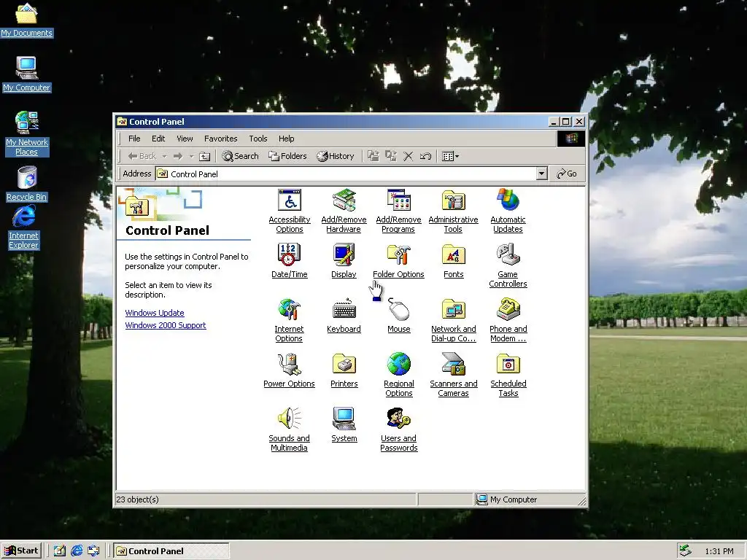Expand the Forward history dropdown arrow
The image size is (747, 560).
pos(192,156)
